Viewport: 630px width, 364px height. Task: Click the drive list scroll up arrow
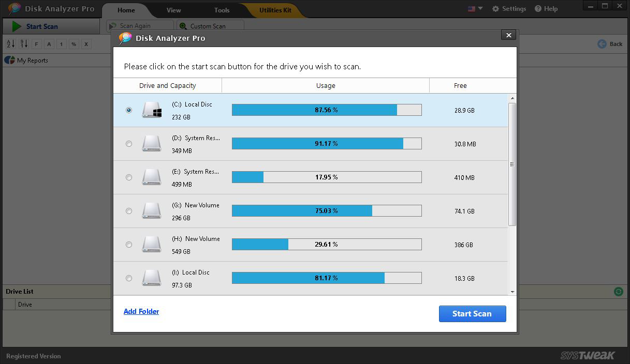pyautogui.click(x=512, y=98)
